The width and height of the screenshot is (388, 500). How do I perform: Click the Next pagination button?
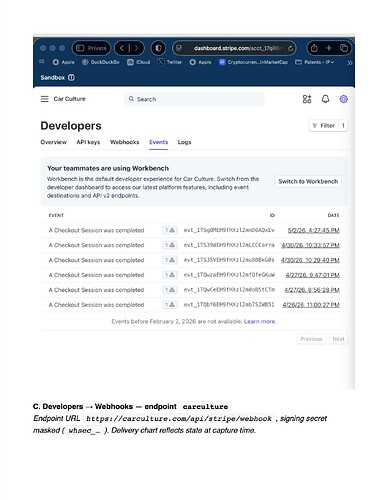(338, 339)
